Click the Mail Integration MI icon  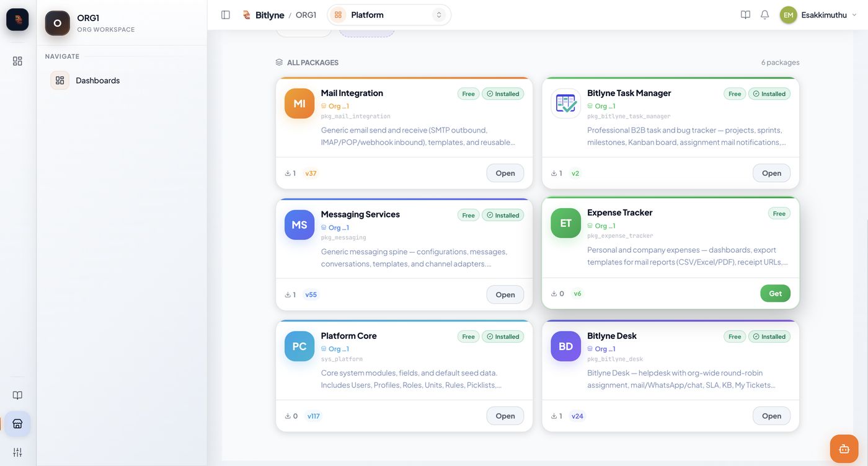tap(299, 103)
